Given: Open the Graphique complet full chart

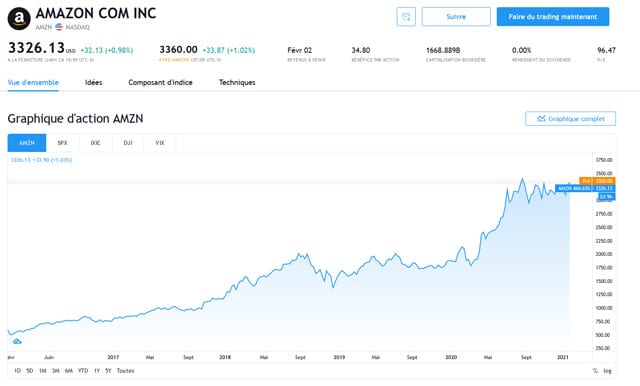Looking at the screenshot, I should [570, 119].
